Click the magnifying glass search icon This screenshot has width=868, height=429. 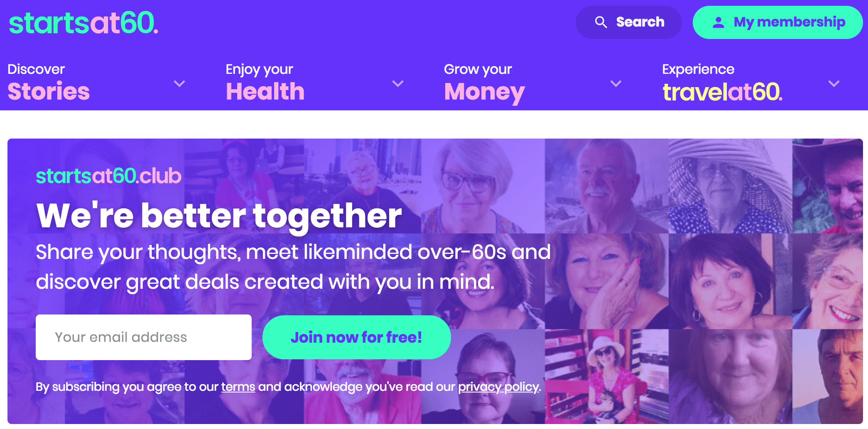tap(601, 22)
